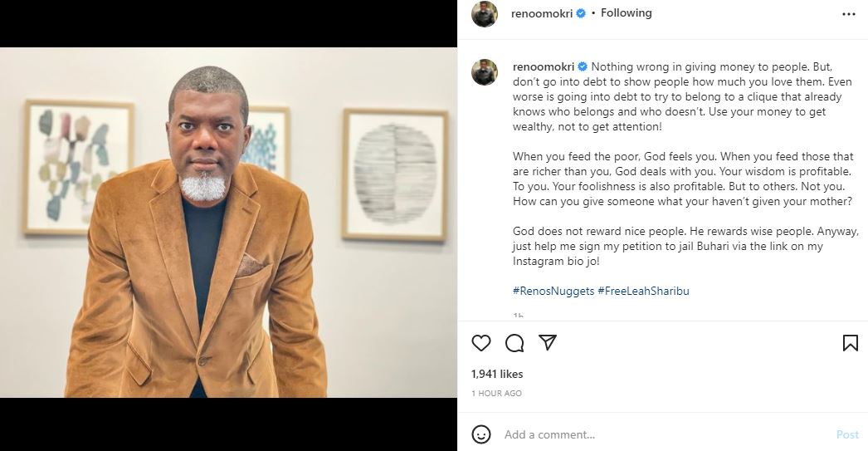
Task: View the 1,941 likes list
Action: pos(497,375)
